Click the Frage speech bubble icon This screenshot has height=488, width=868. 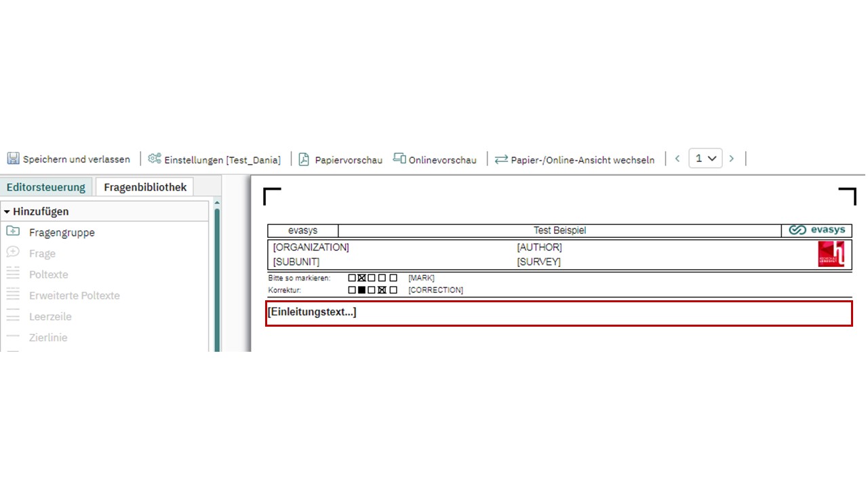13,253
